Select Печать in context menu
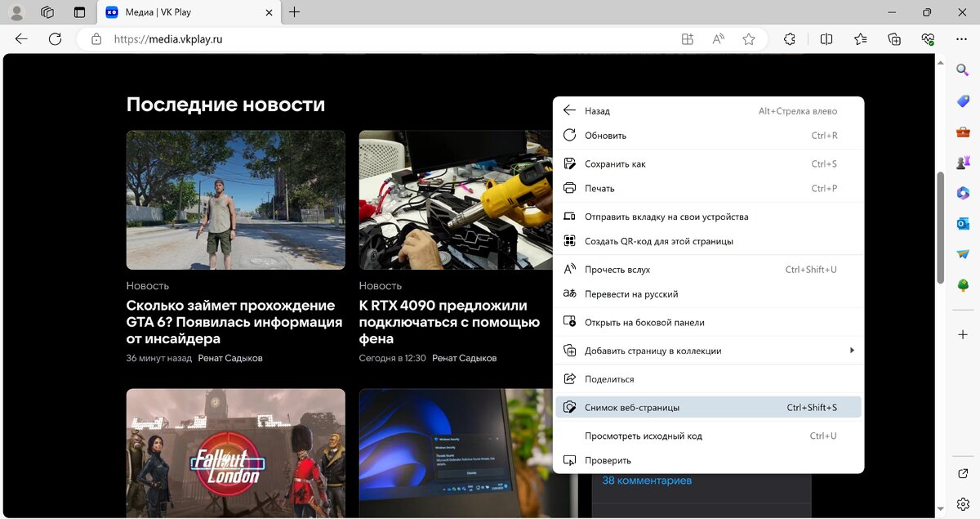Viewport: 980px width, 519px height. tap(708, 189)
